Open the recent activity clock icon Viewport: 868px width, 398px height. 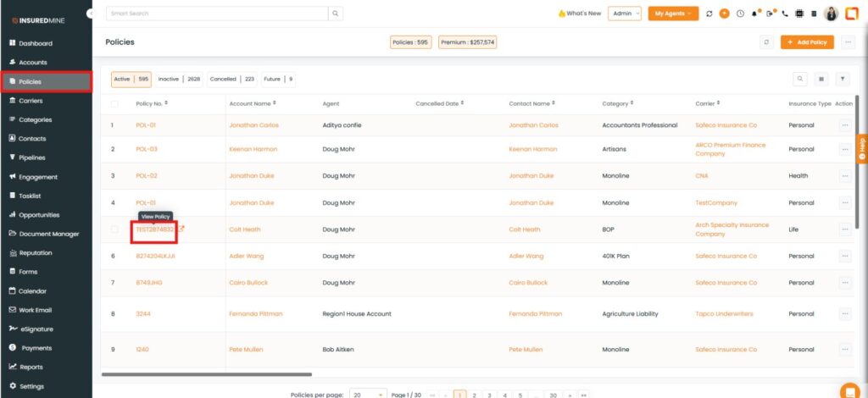tap(740, 14)
